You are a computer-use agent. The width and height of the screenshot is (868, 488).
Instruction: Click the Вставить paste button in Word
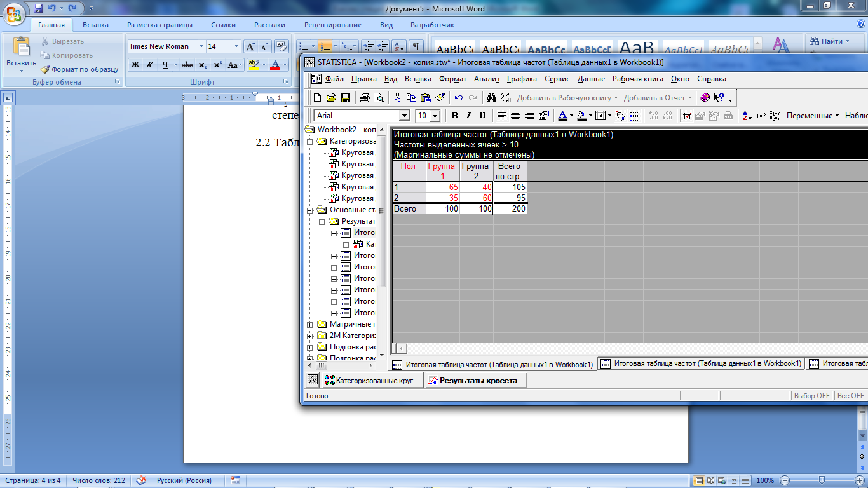(x=22, y=53)
